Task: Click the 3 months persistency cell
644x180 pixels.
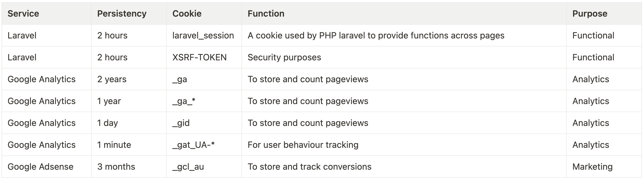Action: click(x=129, y=167)
